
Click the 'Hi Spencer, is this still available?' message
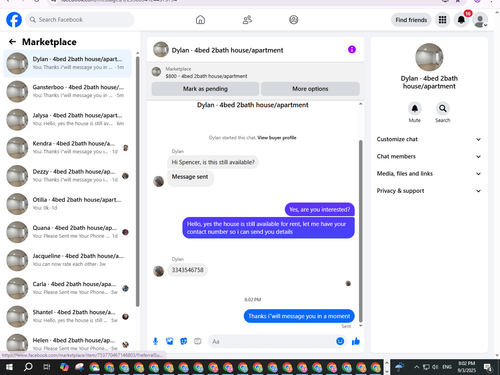click(x=213, y=162)
